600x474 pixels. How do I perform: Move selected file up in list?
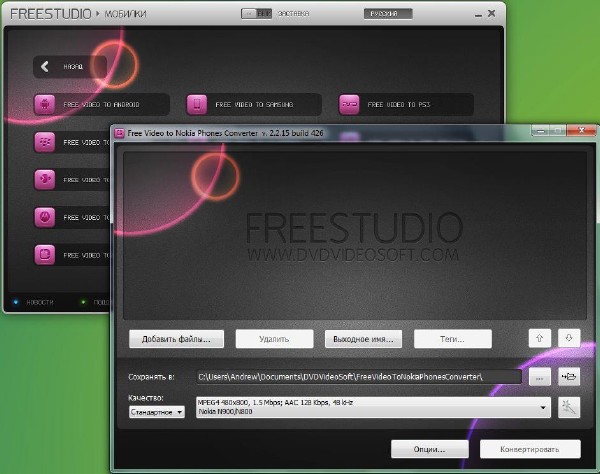pos(539,338)
